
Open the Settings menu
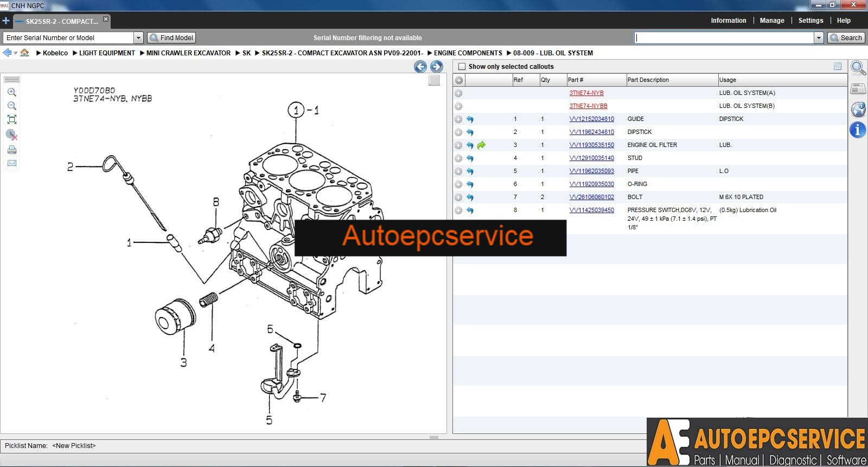810,21
